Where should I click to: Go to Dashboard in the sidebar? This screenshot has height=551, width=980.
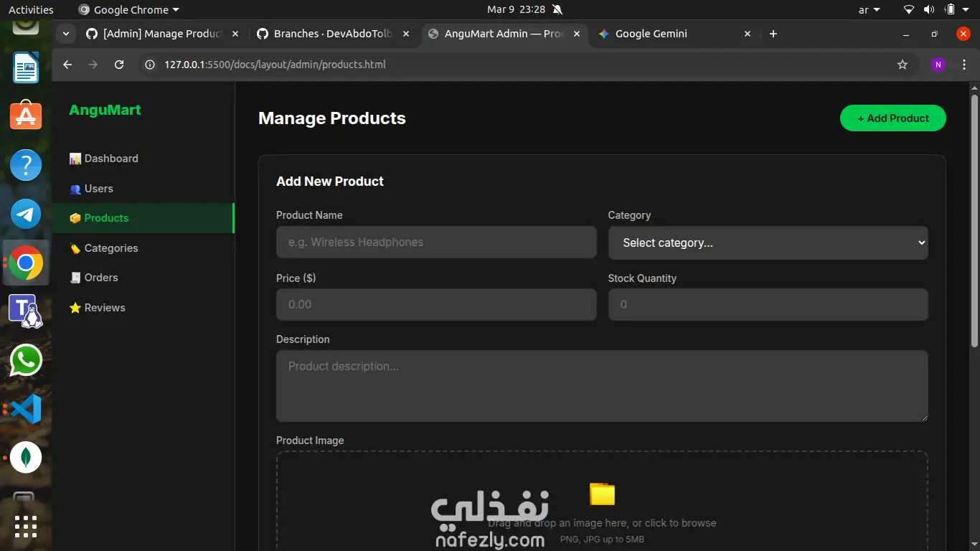pyautogui.click(x=110, y=159)
